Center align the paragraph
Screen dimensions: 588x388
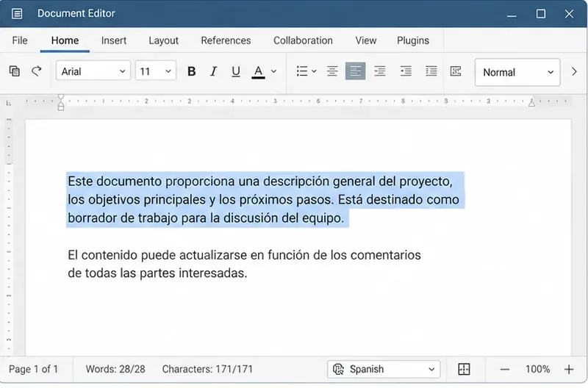(332, 71)
